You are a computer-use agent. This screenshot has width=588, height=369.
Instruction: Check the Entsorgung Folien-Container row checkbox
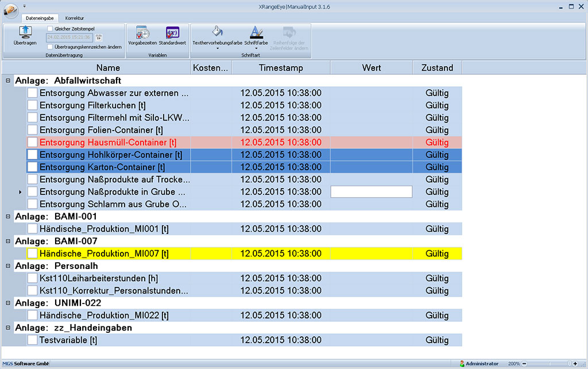click(x=33, y=130)
